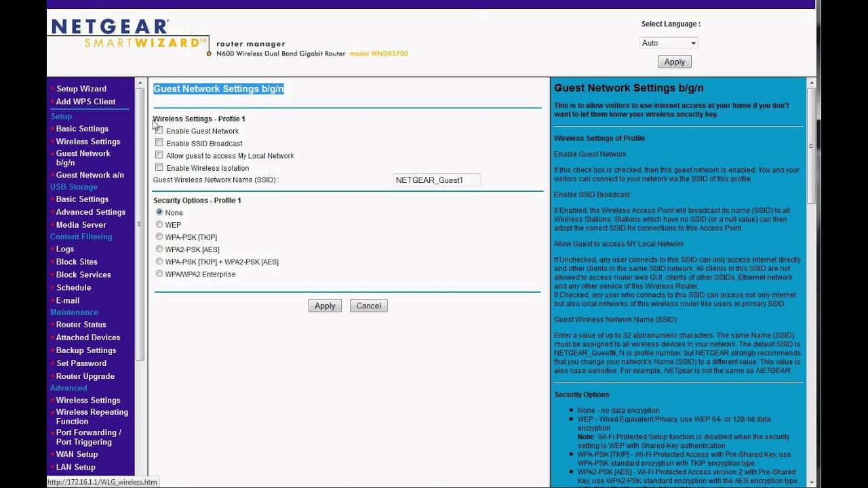This screenshot has width=868, height=488.
Task: Open the WAN Setup page
Action: click(x=77, y=455)
